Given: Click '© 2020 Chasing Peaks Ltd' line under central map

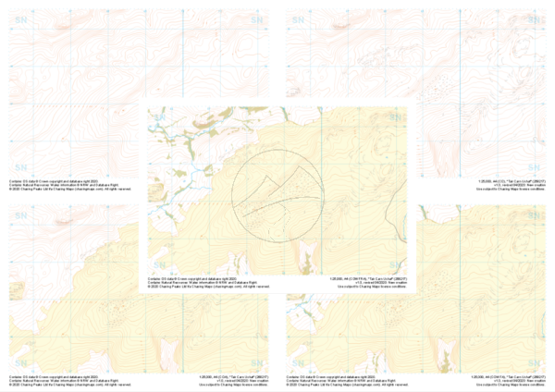Looking at the screenshot, I should coord(209,287).
